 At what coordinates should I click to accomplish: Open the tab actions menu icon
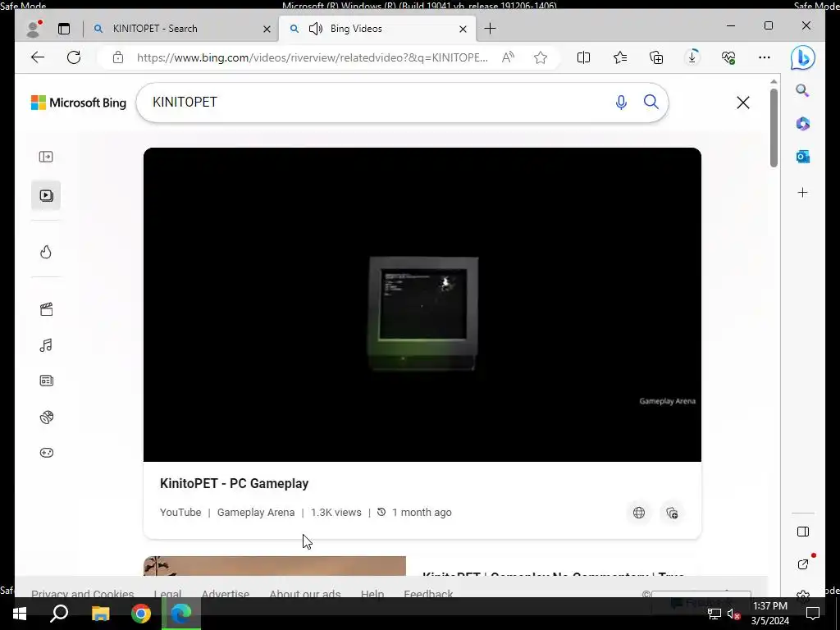point(64,29)
